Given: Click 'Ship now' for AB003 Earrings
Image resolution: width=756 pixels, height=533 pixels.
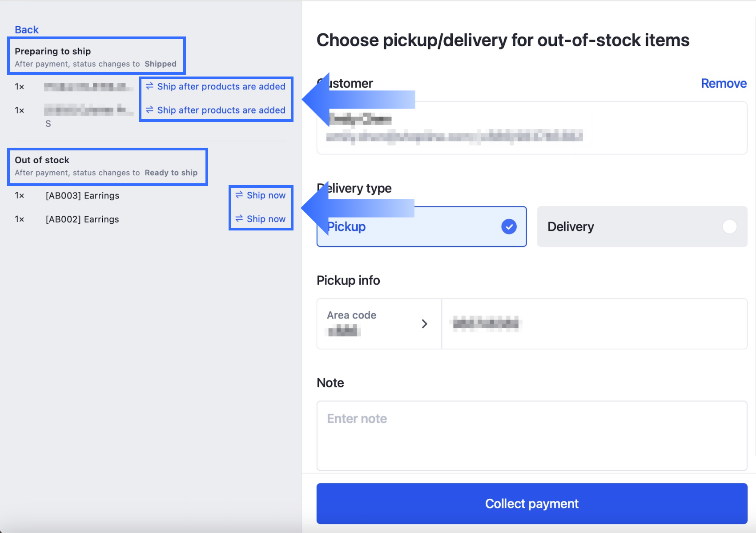Looking at the screenshot, I should coord(266,195).
